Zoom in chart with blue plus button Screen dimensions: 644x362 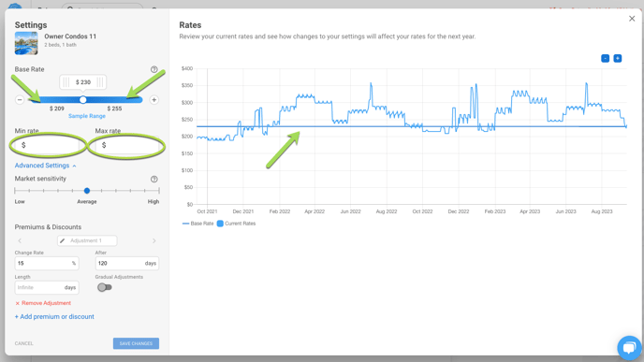pyautogui.click(x=617, y=58)
